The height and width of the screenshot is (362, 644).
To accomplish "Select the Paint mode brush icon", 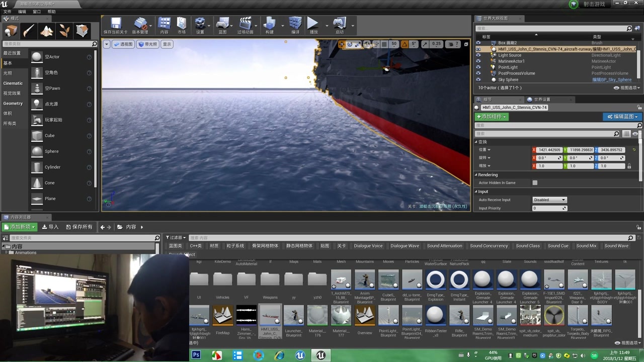I will point(29,31).
